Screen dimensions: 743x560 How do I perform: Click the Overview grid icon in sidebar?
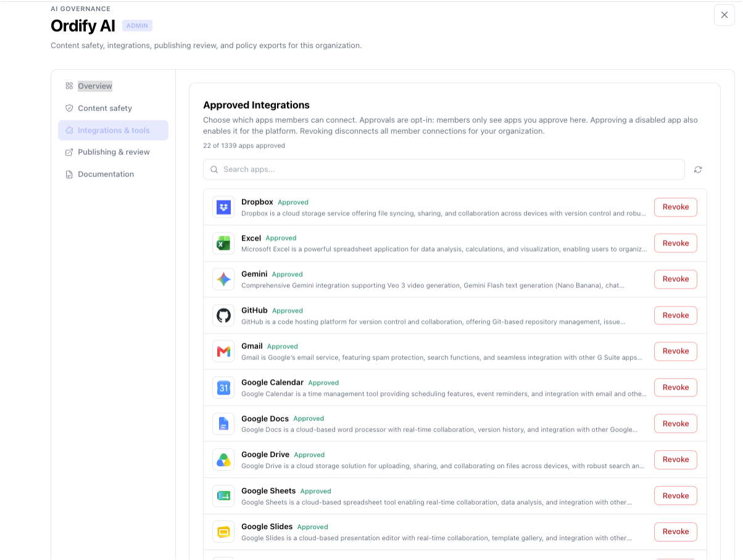pos(69,86)
